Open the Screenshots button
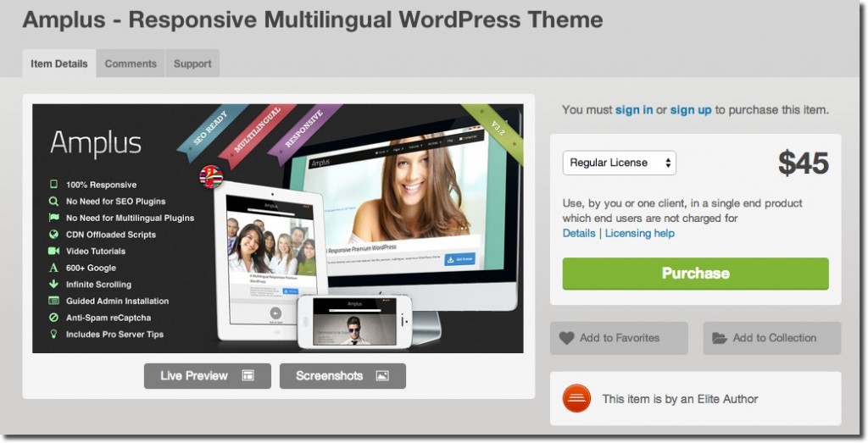Screen dimensions: 868x443 click(x=342, y=375)
